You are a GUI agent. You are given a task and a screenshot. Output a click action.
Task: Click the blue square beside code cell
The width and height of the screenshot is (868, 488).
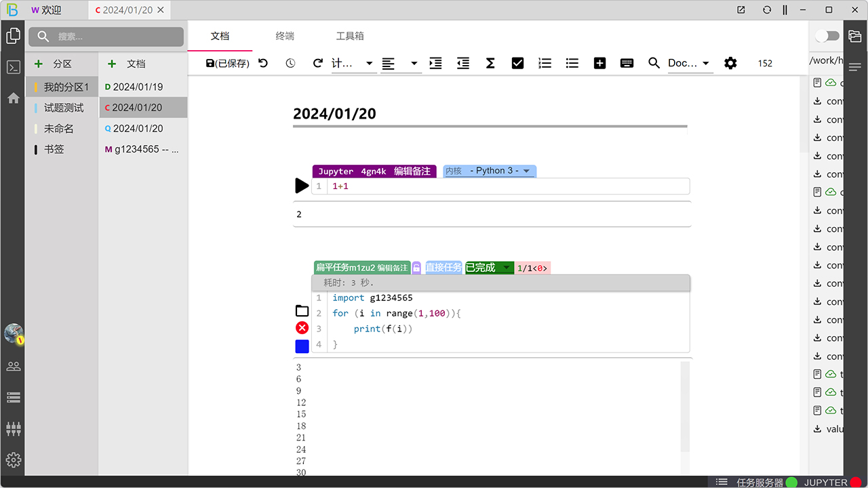pyautogui.click(x=302, y=346)
